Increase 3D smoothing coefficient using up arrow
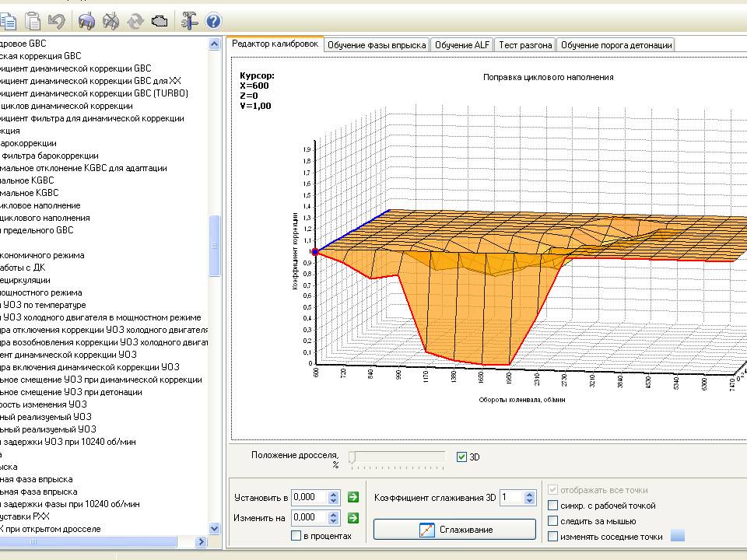The image size is (747, 560). click(529, 495)
